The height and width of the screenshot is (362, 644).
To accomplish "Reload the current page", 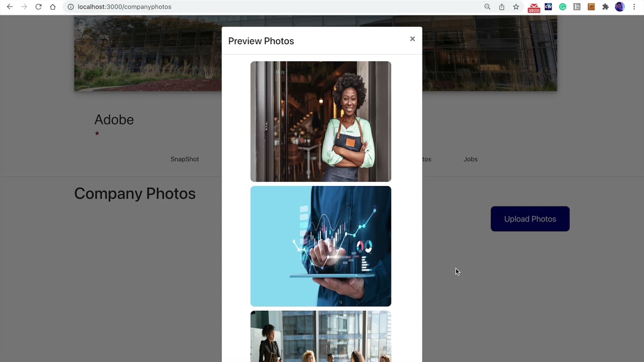I will click(x=38, y=7).
